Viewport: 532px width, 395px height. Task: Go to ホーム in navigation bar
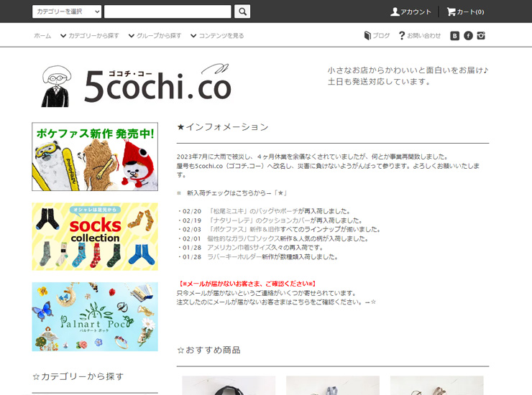pyautogui.click(x=42, y=36)
